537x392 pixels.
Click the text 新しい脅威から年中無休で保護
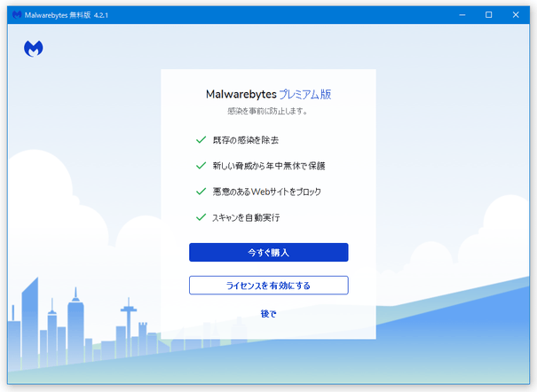point(269,166)
